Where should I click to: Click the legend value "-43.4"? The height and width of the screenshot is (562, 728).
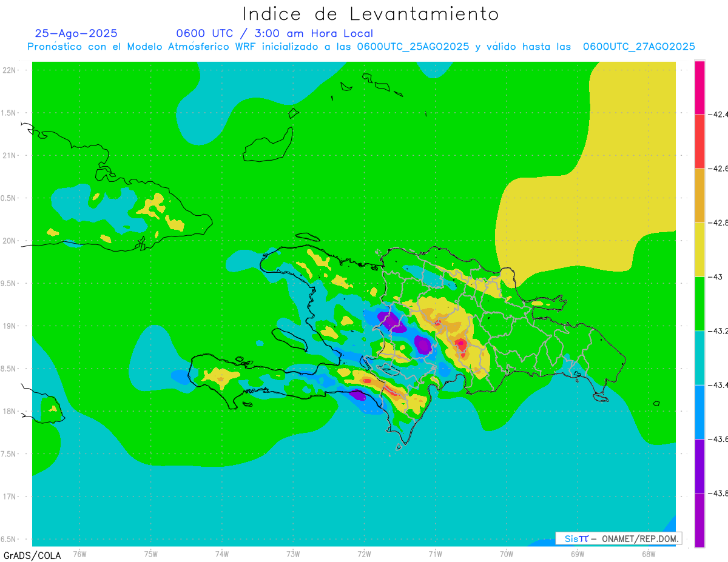pos(718,385)
